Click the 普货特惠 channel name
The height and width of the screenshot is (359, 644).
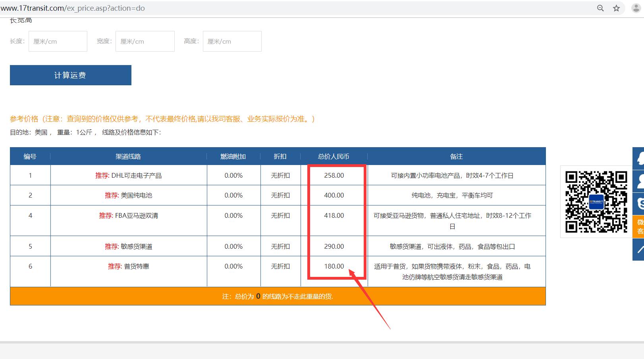(x=136, y=266)
